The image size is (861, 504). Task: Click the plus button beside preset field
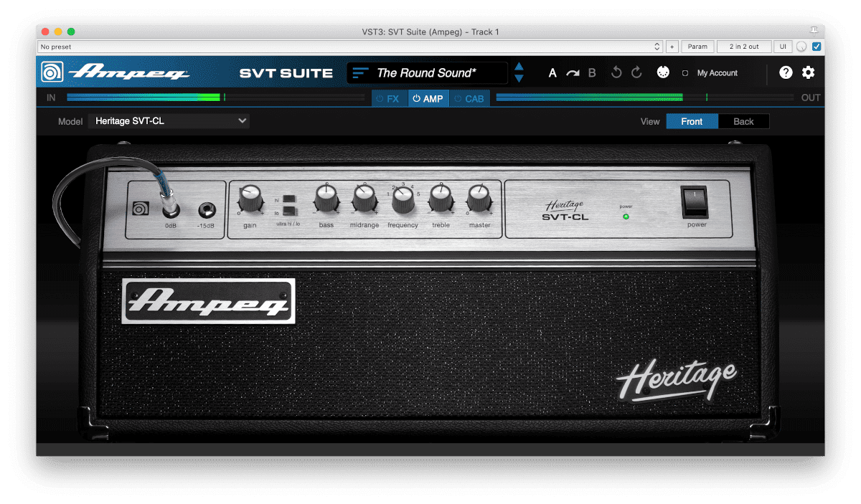[672, 47]
